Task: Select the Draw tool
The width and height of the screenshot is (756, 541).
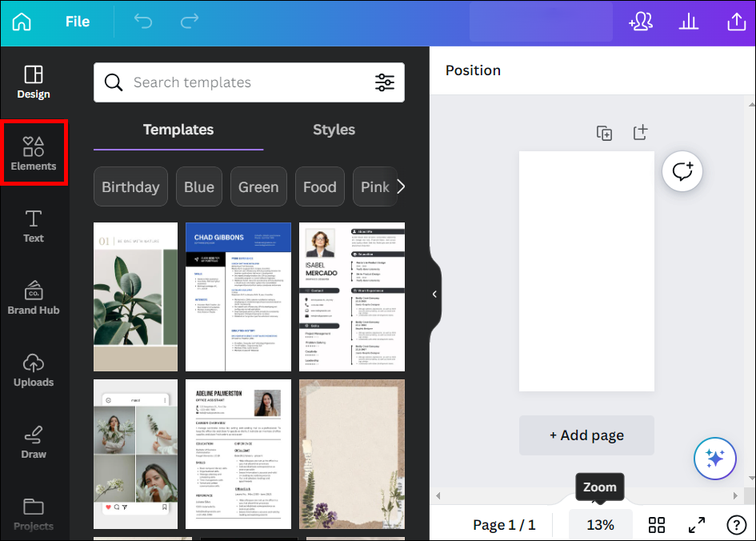Action: coord(33,441)
